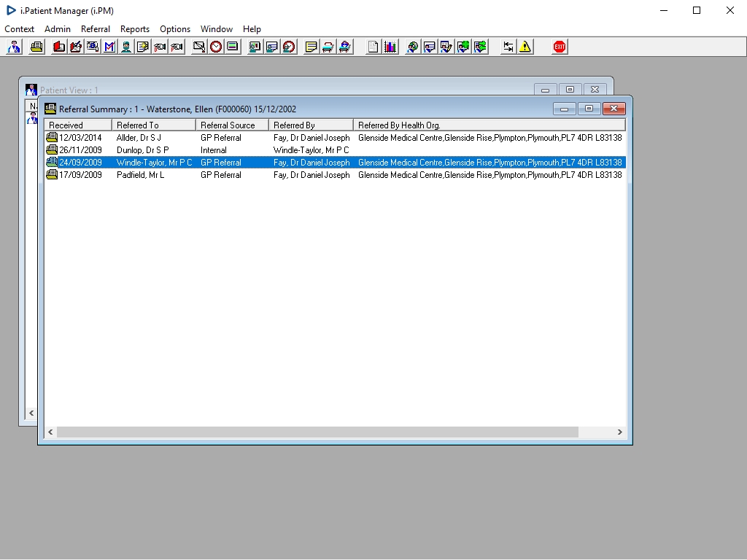Click the red clock toolbar icon
747x560 pixels.
(x=216, y=47)
